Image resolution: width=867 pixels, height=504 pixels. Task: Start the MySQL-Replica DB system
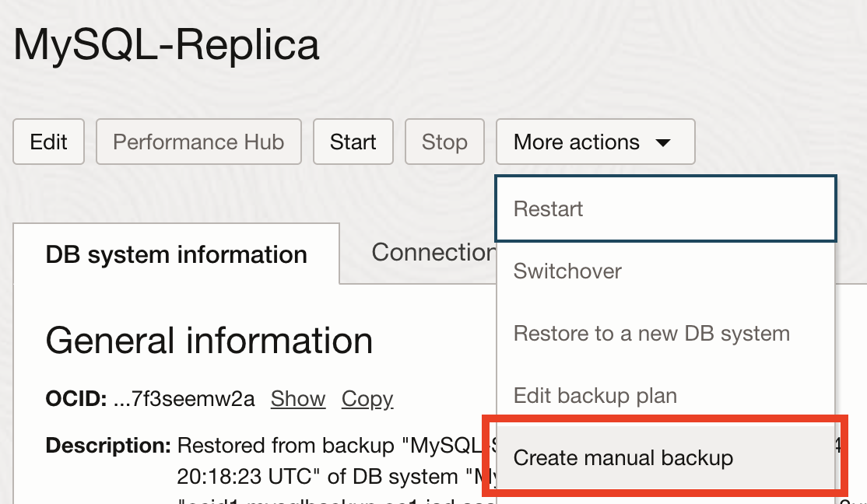click(353, 142)
